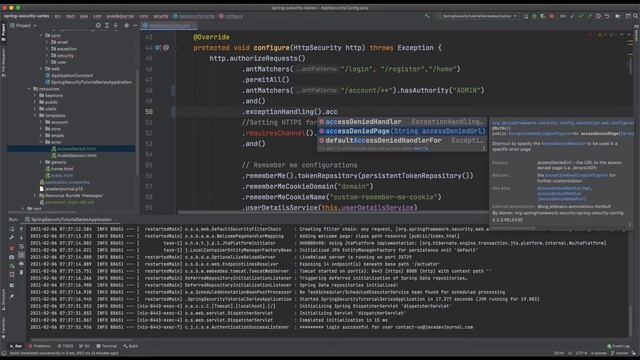Viewport: 640px width, 360px height.
Task: Select SpringSecurityTutorialSeriesApplication run tab
Action: (x=69, y=220)
